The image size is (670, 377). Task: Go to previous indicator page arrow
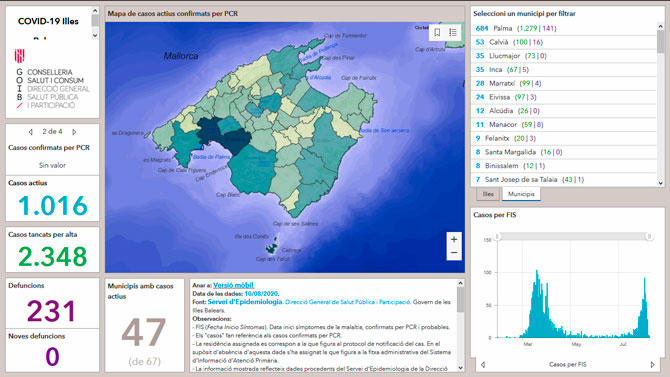tap(31, 132)
